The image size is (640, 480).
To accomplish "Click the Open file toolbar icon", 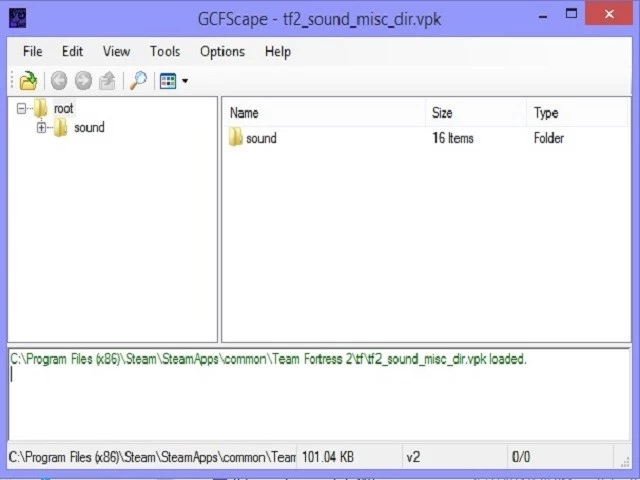I will point(28,80).
